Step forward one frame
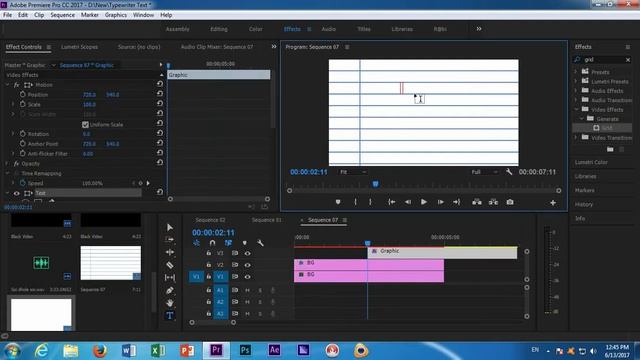This screenshot has width=640, height=360. click(440, 202)
